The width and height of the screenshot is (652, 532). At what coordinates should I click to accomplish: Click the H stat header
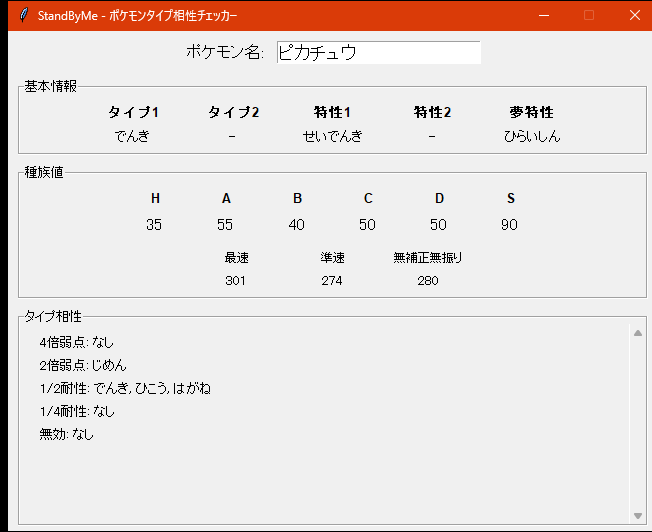[155, 198]
